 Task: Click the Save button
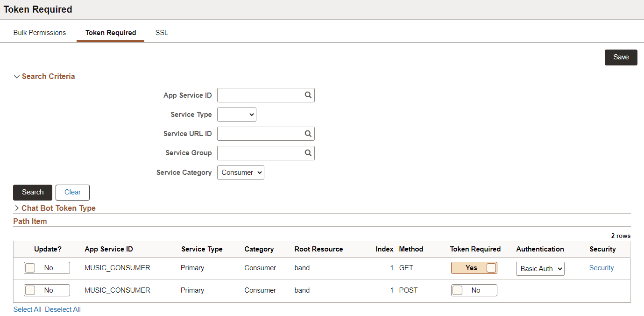coord(621,57)
